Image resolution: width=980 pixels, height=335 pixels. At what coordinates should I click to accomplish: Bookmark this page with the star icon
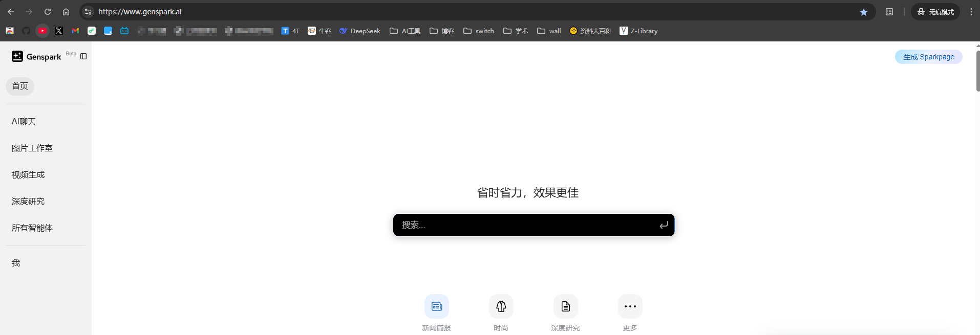tap(864, 12)
